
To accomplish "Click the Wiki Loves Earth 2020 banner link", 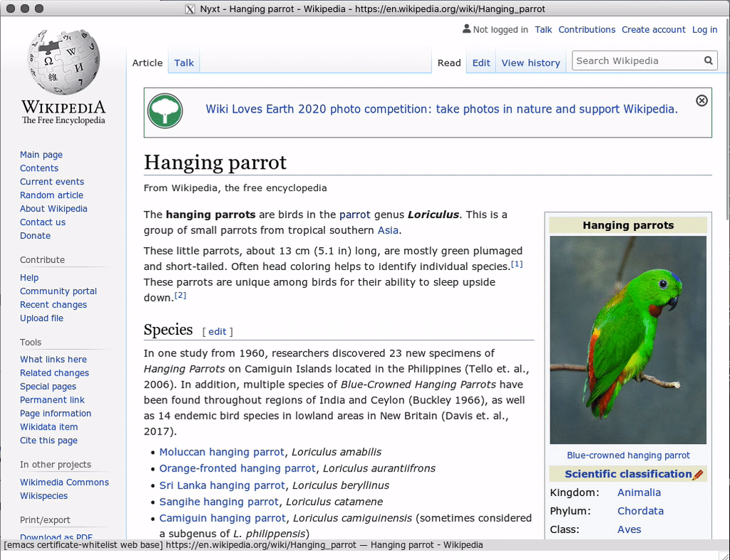I will (441, 109).
